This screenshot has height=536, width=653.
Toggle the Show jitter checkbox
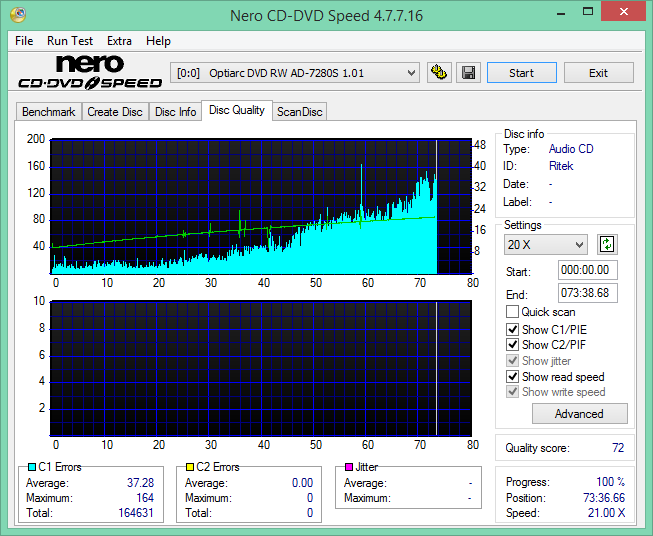coord(512,361)
